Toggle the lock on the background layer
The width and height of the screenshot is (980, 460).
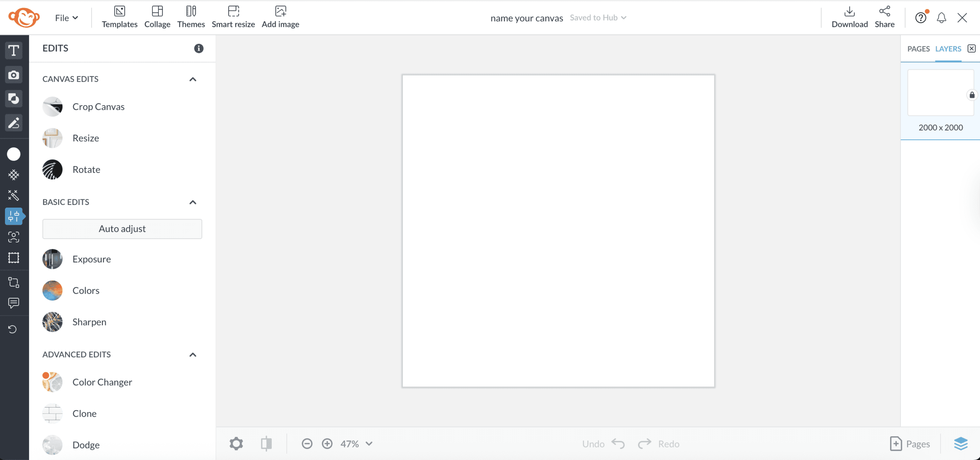click(972, 95)
